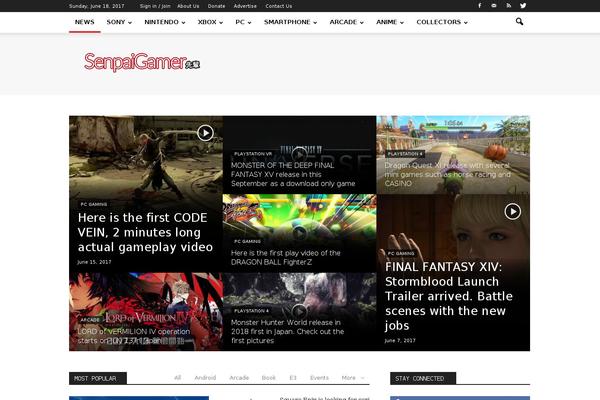Open the Facebook page icon
The image size is (600, 400).
tap(479, 6)
